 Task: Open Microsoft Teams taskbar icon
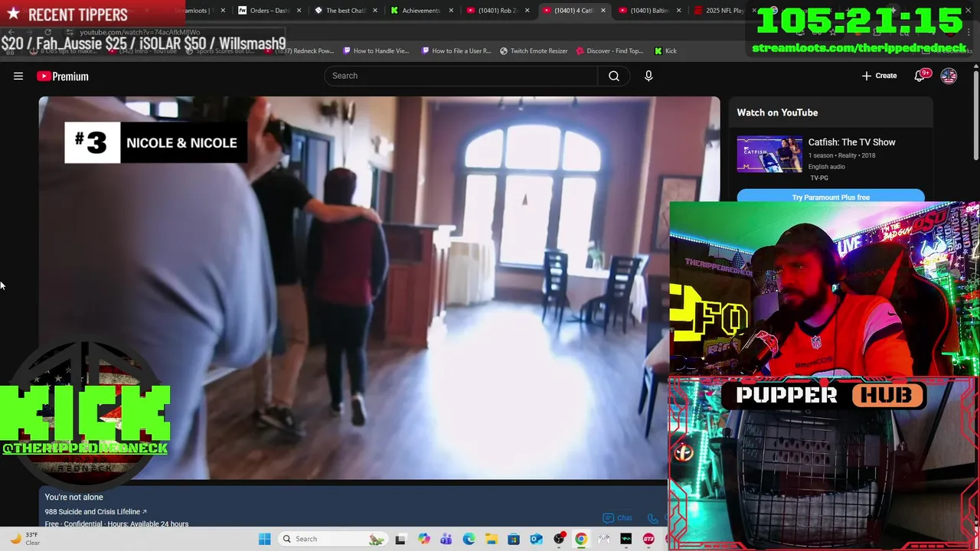pos(446,539)
